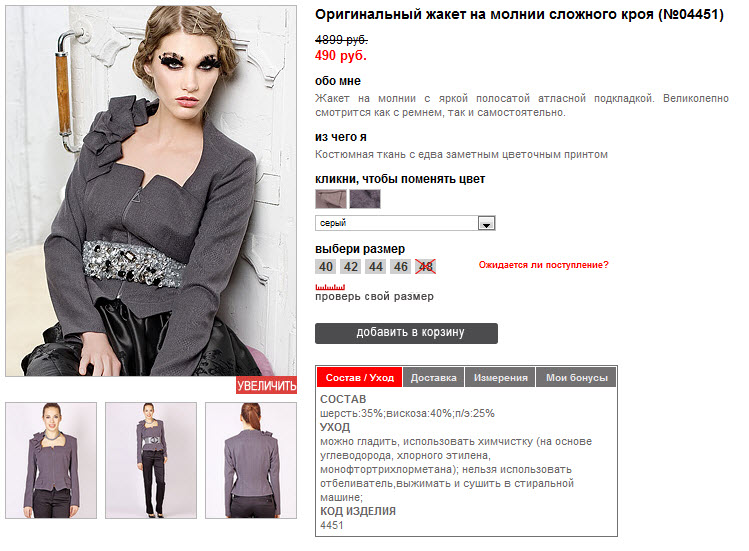
Task: Switch to the Измерения tab
Action: coord(500,378)
